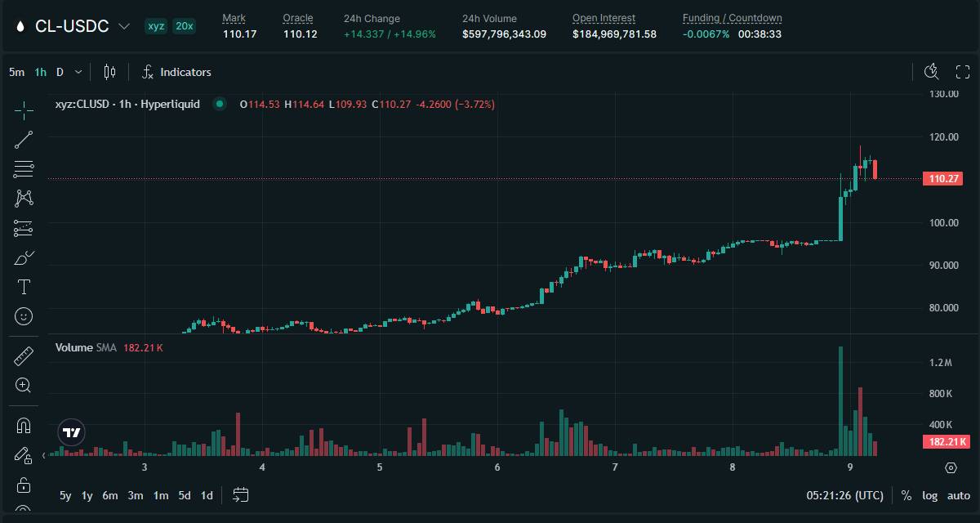Select the 1y date range
980x523 pixels.
pyautogui.click(x=87, y=495)
